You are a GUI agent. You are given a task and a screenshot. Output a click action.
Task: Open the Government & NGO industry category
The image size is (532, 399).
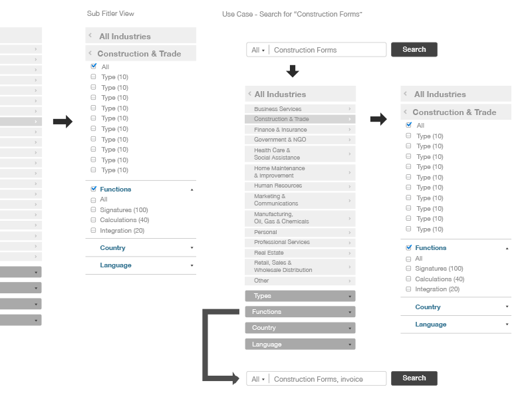[300, 140]
